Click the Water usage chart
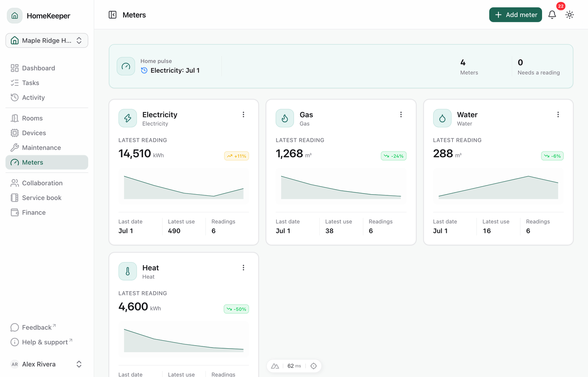Screen dimensions: 588x377 pos(498,186)
